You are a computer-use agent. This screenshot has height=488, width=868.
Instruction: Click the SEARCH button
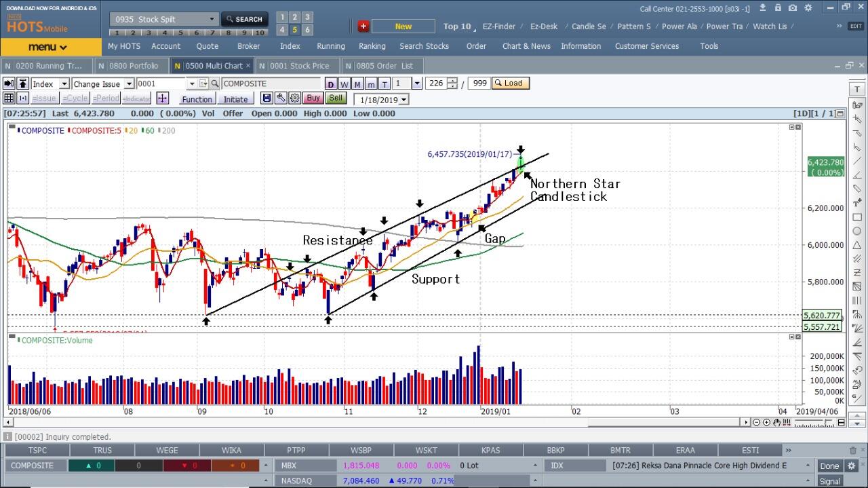(x=244, y=19)
